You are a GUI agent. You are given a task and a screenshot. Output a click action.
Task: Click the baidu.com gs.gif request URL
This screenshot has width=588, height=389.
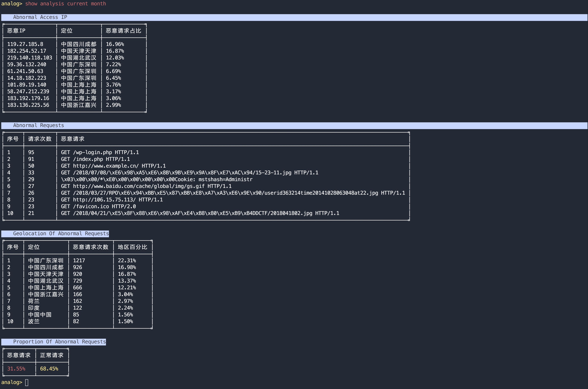click(x=139, y=186)
